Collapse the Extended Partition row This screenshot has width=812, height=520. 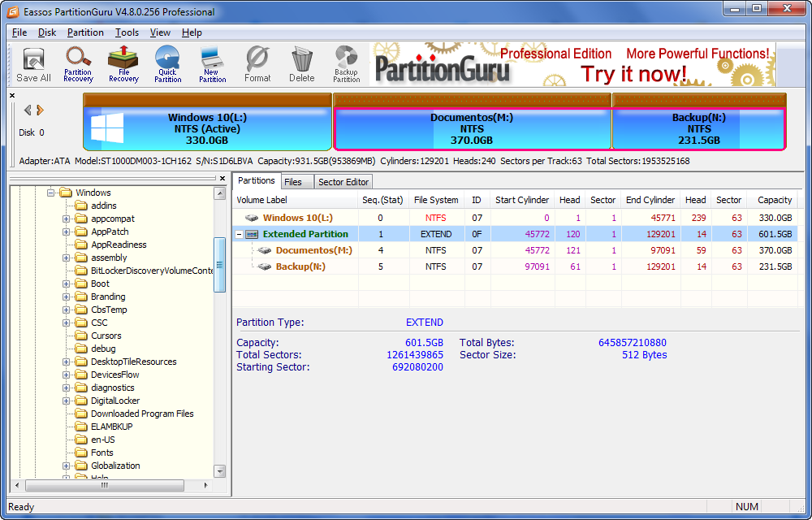(238, 234)
